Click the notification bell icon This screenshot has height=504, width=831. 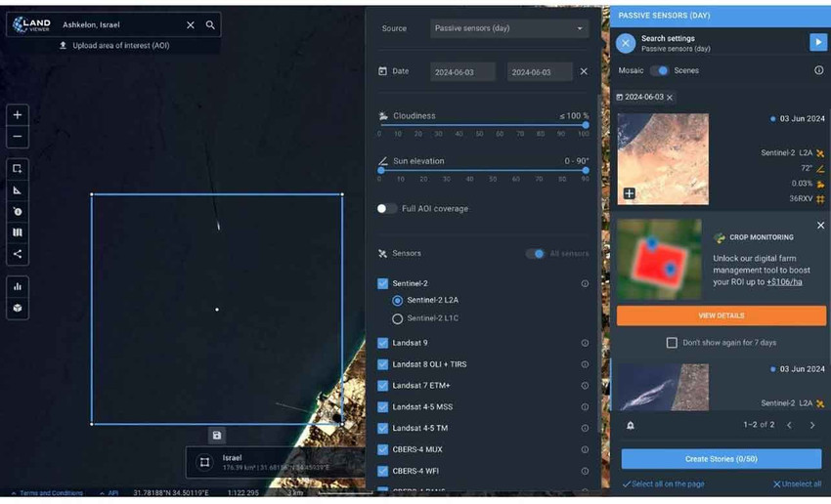631,426
